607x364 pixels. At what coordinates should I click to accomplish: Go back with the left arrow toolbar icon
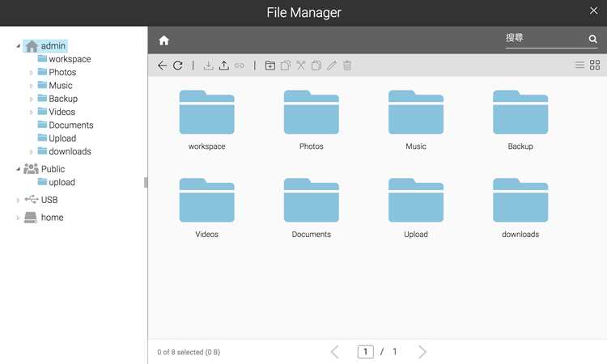click(162, 66)
